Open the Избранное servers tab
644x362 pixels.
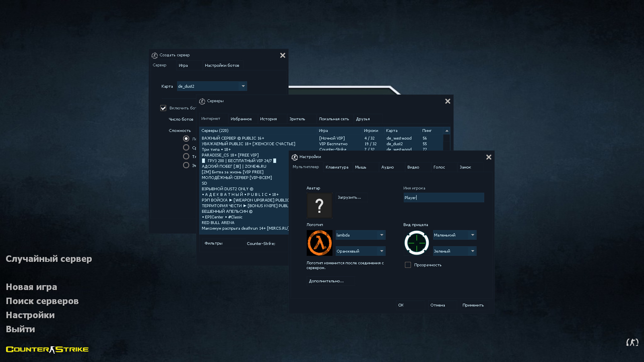241,119
